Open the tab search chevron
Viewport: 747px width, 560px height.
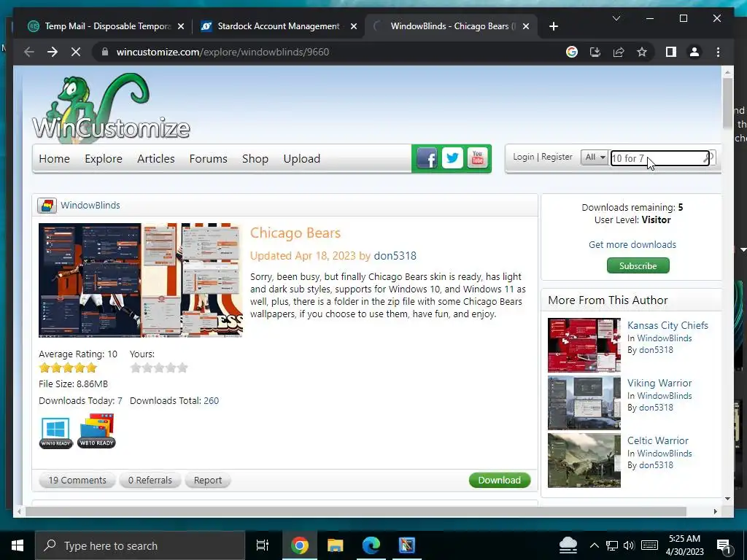(616, 18)
